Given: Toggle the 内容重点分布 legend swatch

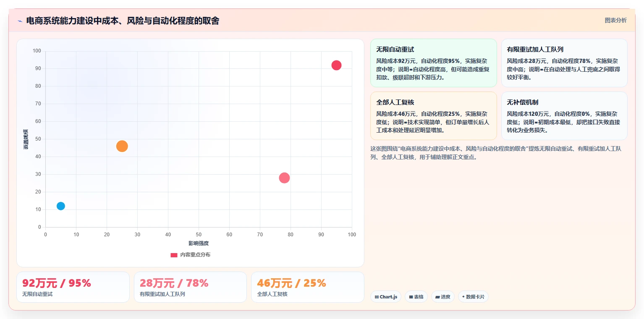Looking at the screenshot, I should pyautogui.click(x=174, y=255).
